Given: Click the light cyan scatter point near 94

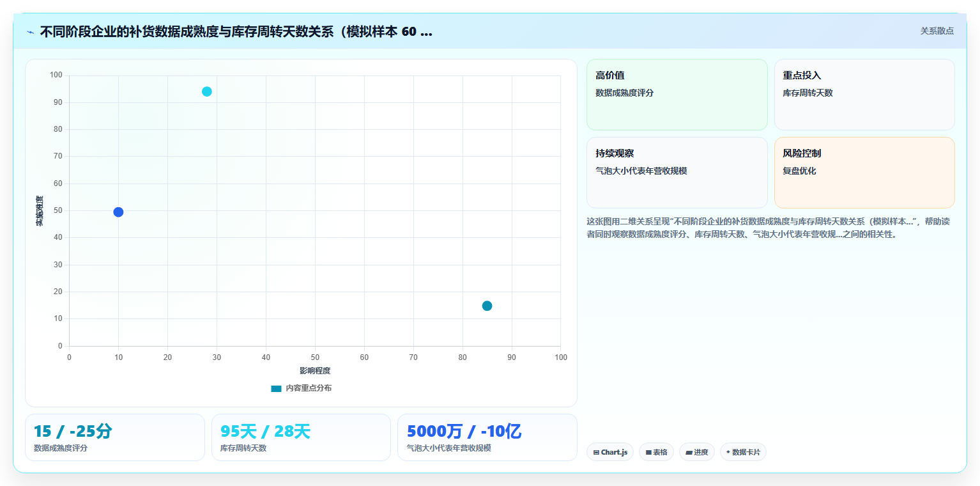Looking at the screenshot, I should pyautogui.click(x=206, y=91).
